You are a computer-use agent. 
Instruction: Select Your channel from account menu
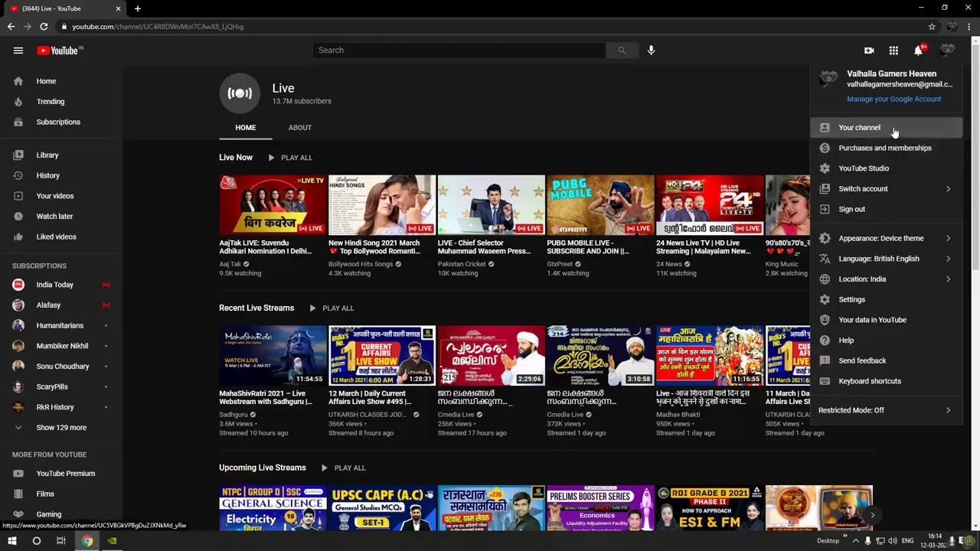pyautogui.click(x=887, y=128)
